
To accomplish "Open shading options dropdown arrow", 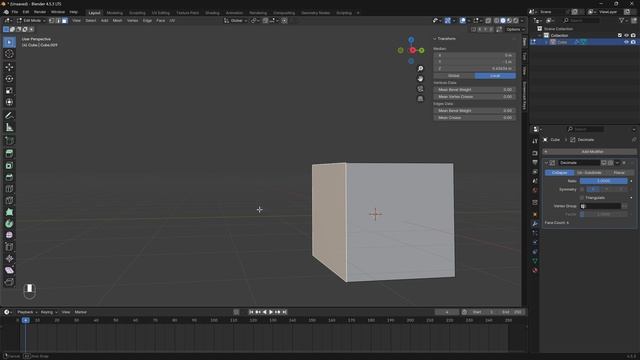I will click(x=523, y=20).
